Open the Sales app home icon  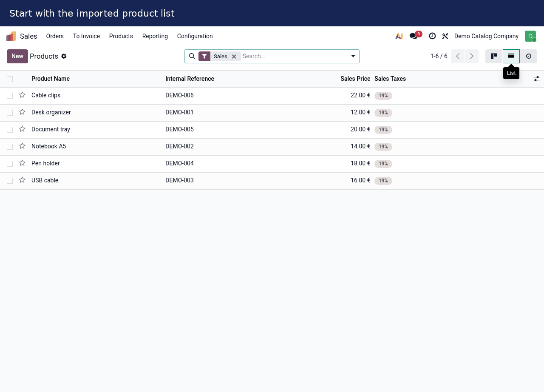(x=11, y=36)
